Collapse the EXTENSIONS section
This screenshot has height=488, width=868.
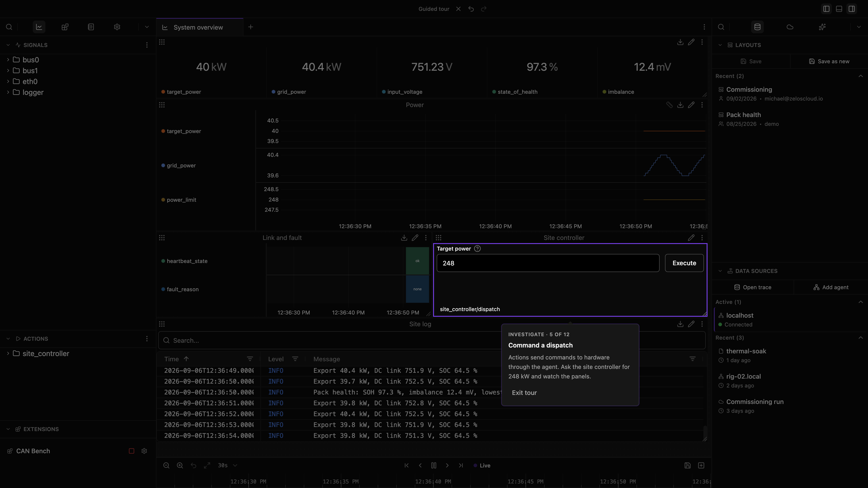[8, 429]
